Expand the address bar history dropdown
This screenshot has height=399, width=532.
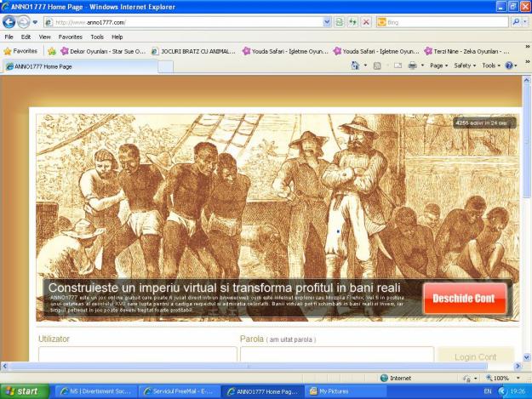[327, 22]
